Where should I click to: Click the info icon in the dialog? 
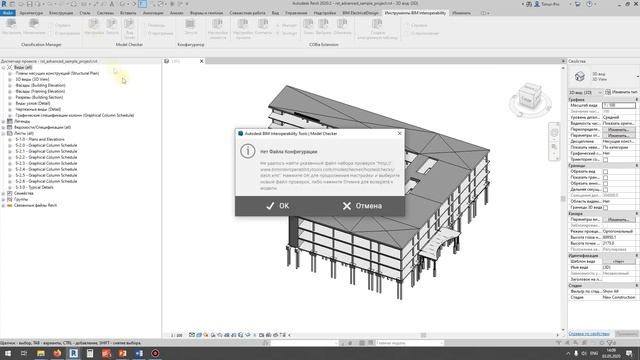point(248,151)
